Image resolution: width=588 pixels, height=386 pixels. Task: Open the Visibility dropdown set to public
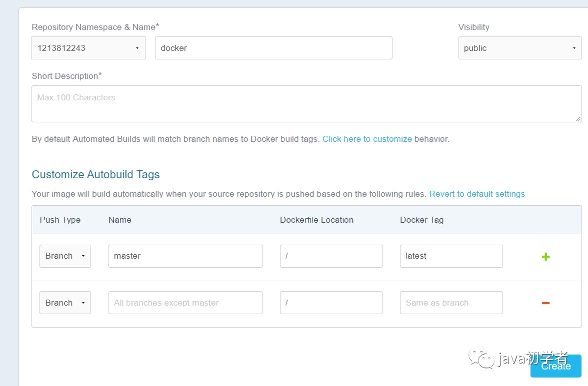520,48
